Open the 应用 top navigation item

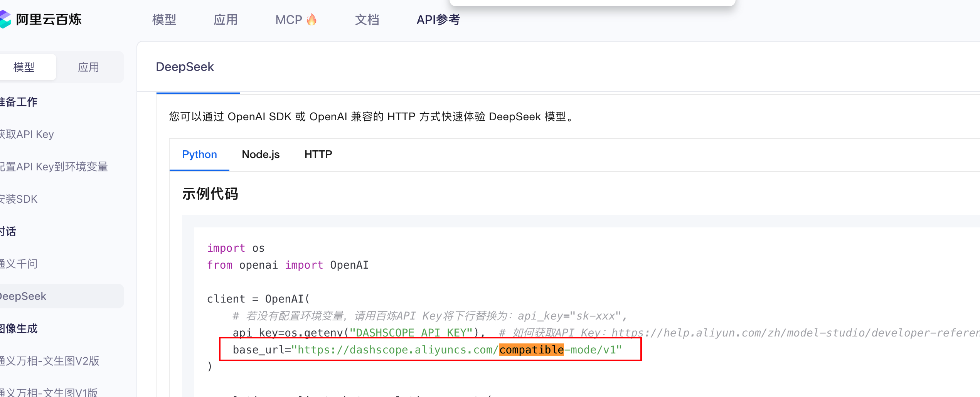[226, 20]
